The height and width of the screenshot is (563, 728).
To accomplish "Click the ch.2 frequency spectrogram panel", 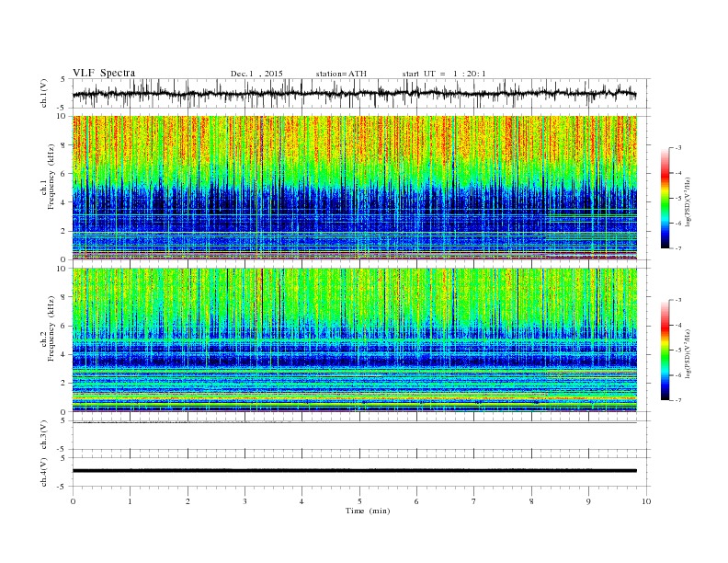I will [x=355, y=340].
